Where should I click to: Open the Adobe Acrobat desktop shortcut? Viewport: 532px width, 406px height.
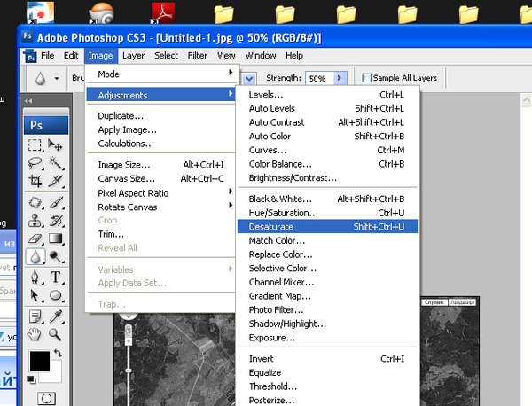[163, 13]
